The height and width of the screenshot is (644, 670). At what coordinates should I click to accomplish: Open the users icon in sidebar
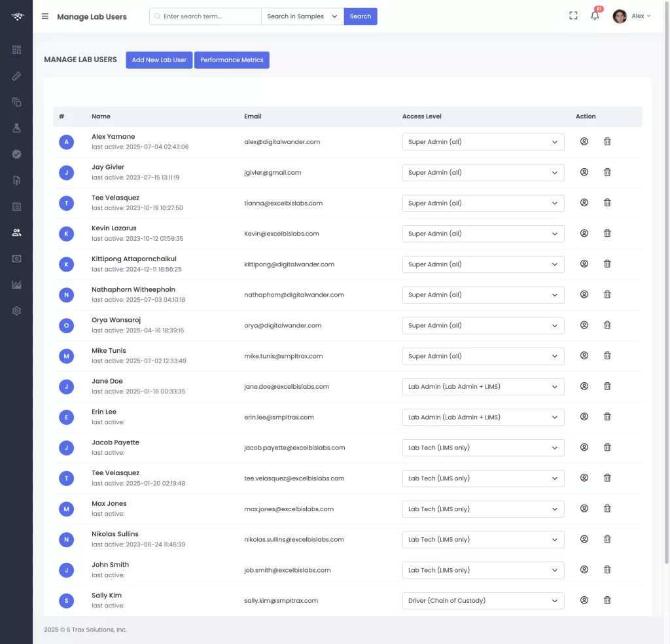[16, 232]
